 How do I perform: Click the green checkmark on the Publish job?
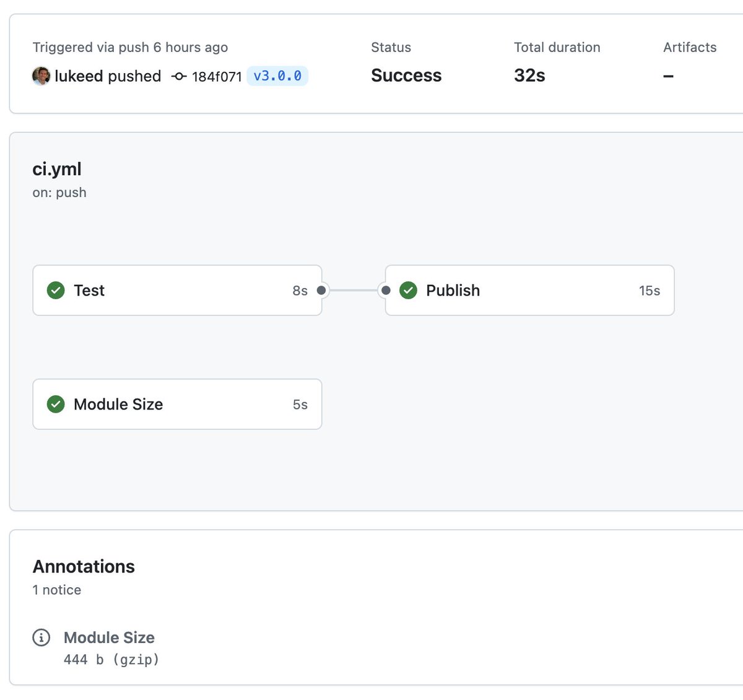409,290
